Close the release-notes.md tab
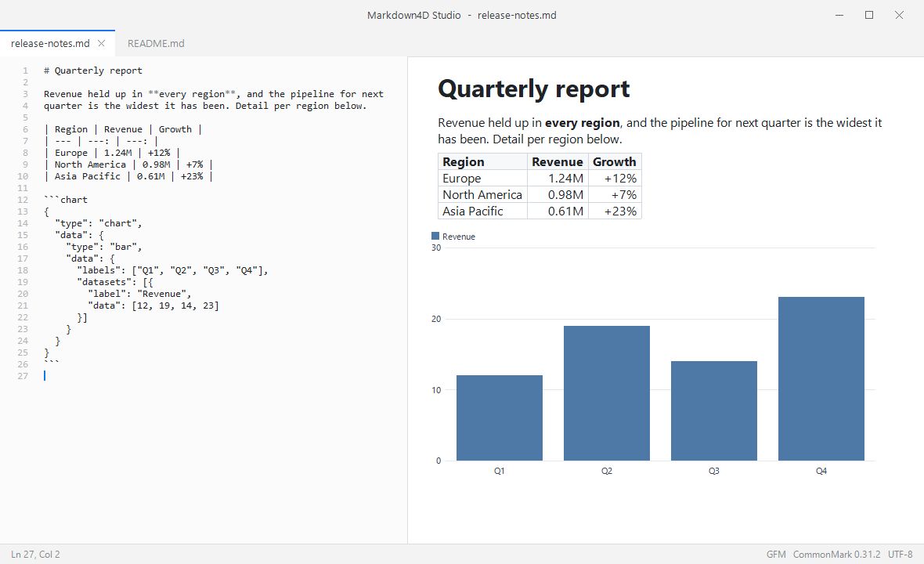 tap(101, 44)
